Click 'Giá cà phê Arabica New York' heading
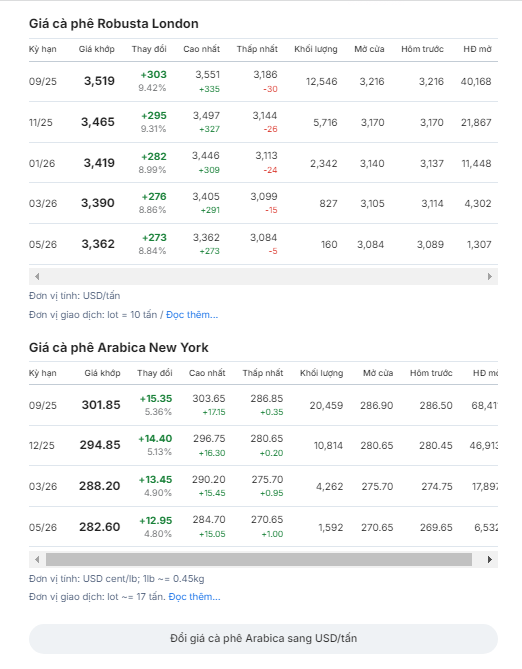The width and height of the screenshot is (522, 669). (x=119, y=348)
